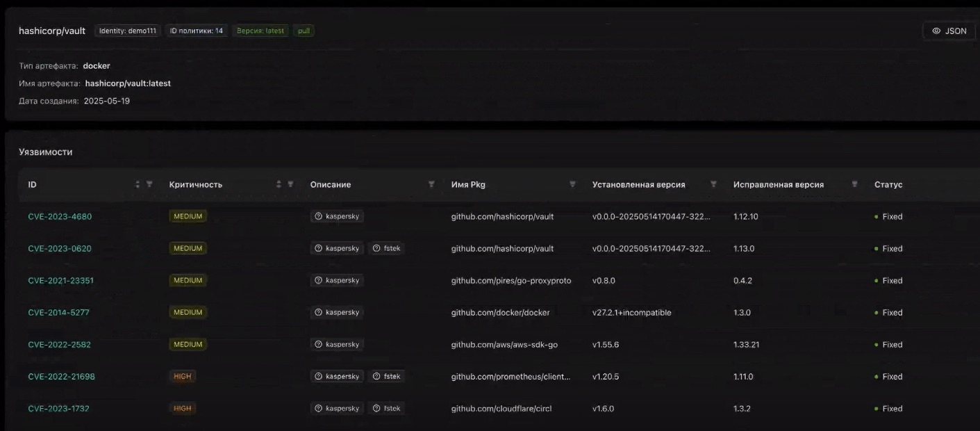Click artifact name hashicorp/vault:latest

(128, 83)
